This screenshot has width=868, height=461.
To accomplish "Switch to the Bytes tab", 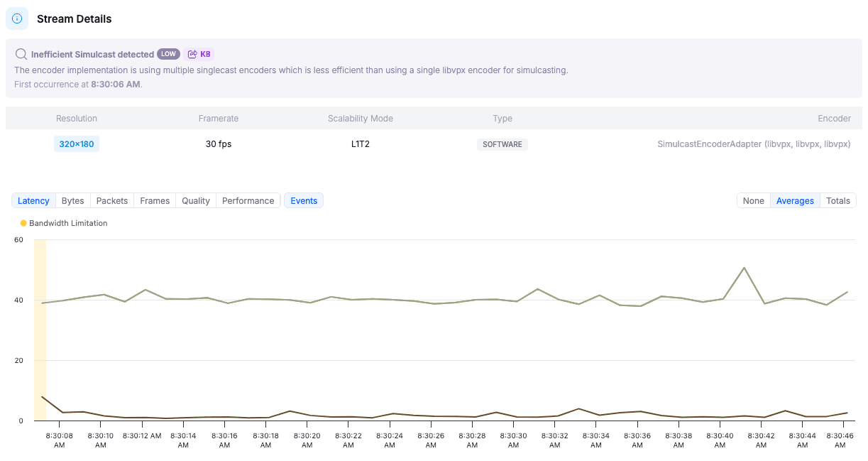I will coord(72,201).
